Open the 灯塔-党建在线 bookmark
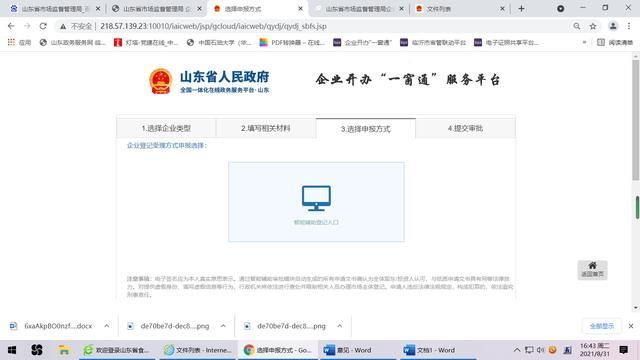This screenshot has height=360, width=640. pyautogui.click(x=146, y=42)
